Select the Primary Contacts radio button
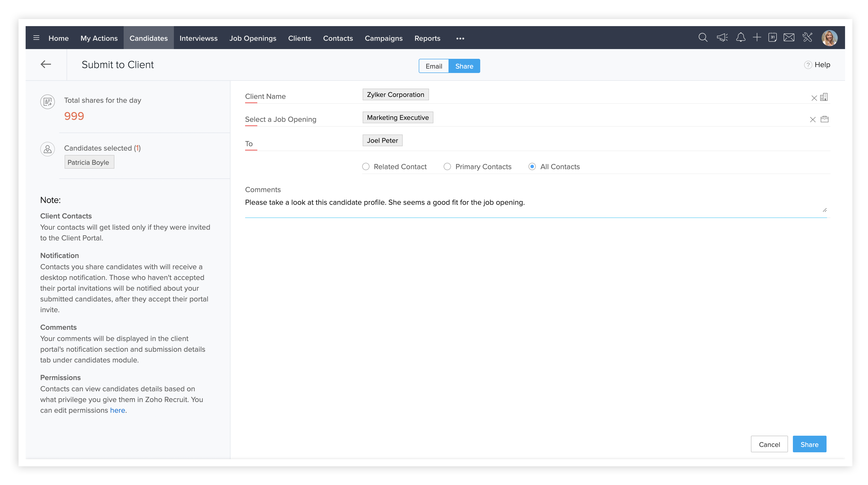Viewport: 868px width, 485px height. tap(447, 167)
